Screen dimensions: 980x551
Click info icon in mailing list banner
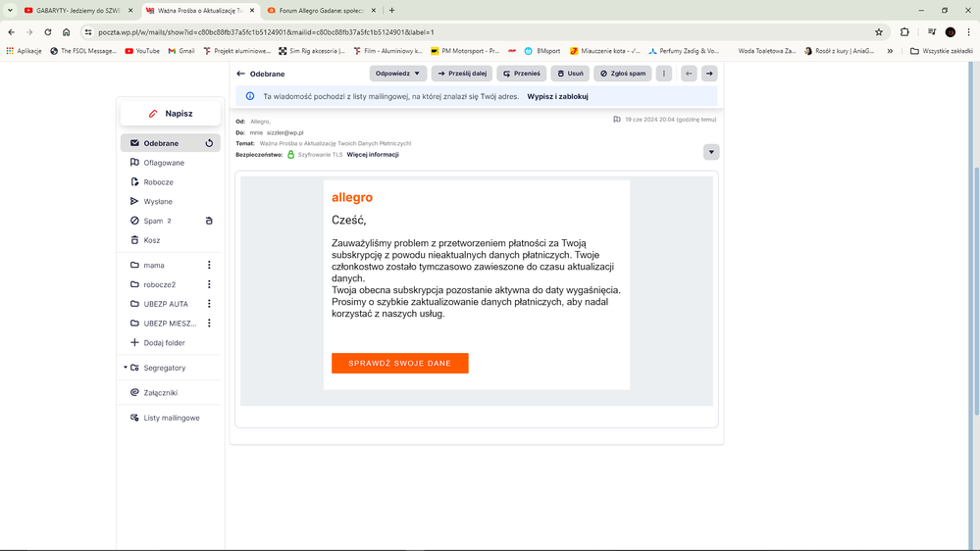pos(250,96)
